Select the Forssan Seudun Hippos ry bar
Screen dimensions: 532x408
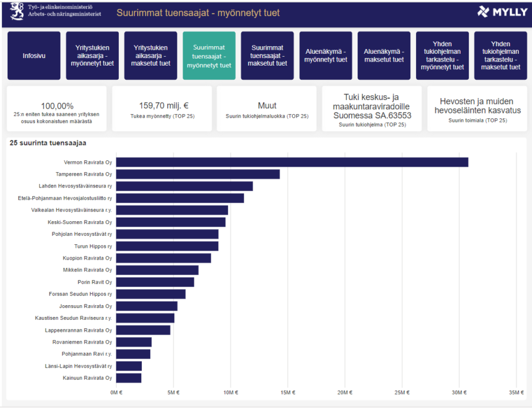coord(151,294)
